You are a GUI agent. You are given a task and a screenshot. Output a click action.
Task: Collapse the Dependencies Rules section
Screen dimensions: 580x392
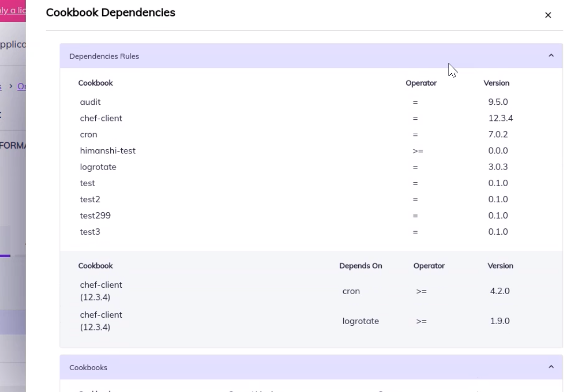(x=551, y=56)
